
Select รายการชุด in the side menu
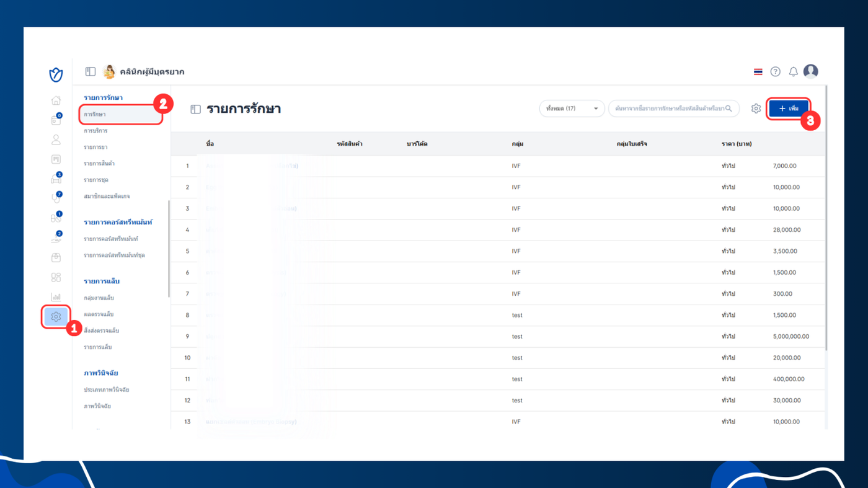(96, 180)
